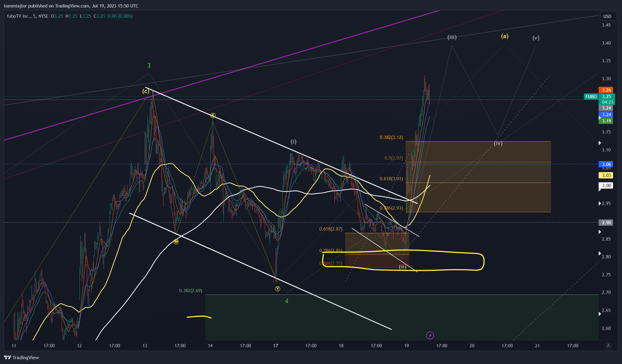This screenshot has height=364, width=622.
Task: Click the 04:23 countdown timer label
Action: coord(608,102)
